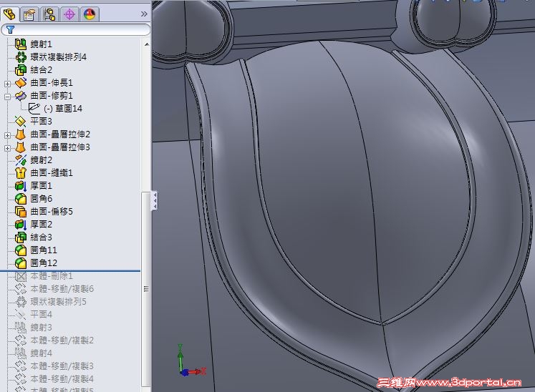The image size is (535, 392).
Task: Click the rollback bar below 圓角12
Action: click(x=70, y=271)
